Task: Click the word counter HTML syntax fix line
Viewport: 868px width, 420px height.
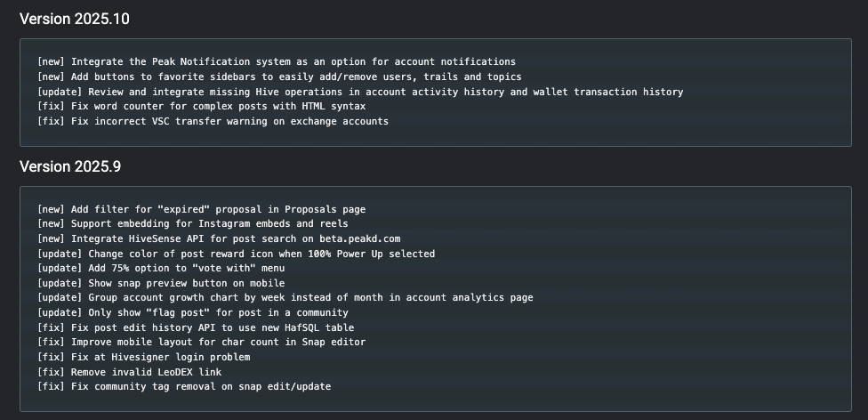Action: (201, 106)
